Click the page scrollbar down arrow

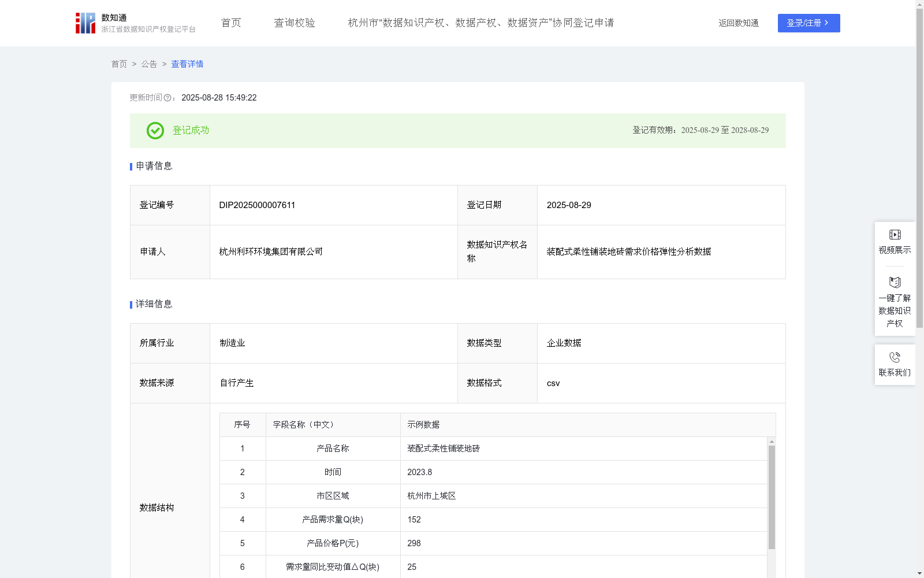tap(919, 573)
